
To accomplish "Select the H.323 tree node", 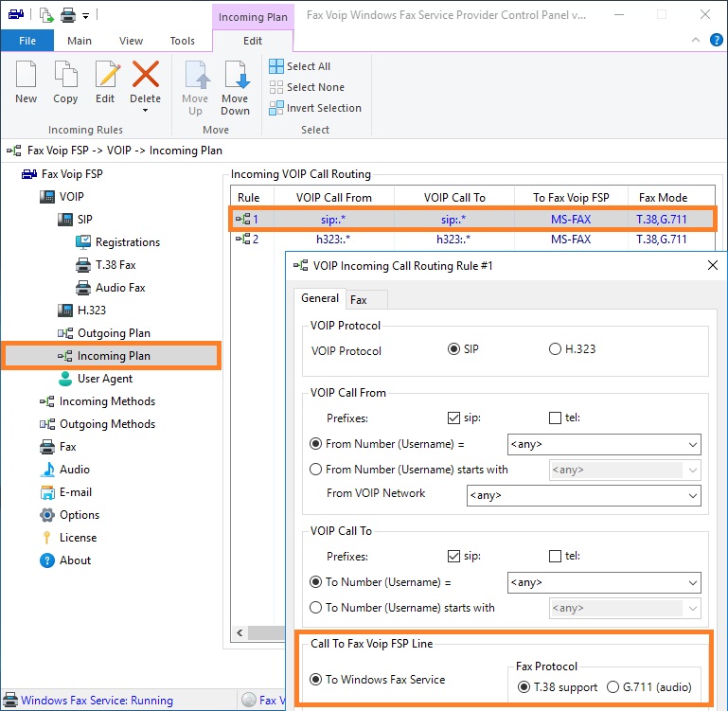I will pos(91,311).
